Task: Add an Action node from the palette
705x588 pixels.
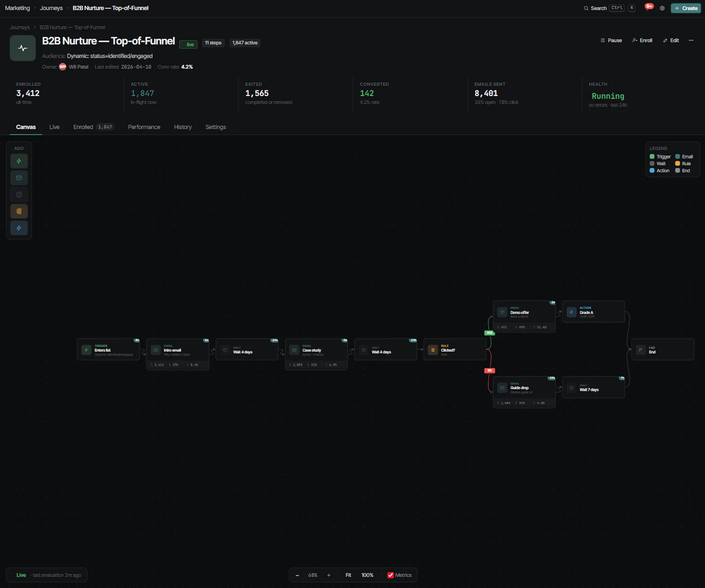Action: pyautogui.click(x=19, y=228)
